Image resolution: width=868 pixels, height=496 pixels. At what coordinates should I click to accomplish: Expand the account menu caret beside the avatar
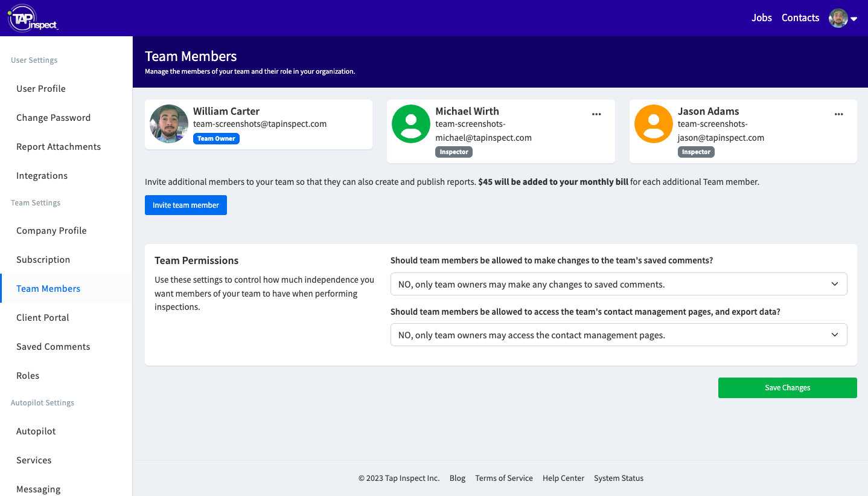(855, 19)
